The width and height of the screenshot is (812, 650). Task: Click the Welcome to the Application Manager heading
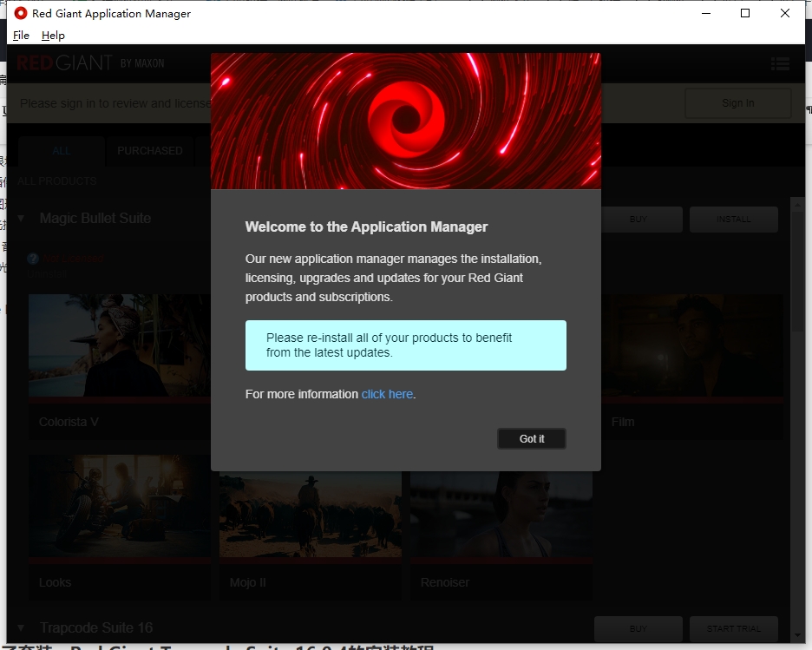pyautogui.click(x=366, y=227)
